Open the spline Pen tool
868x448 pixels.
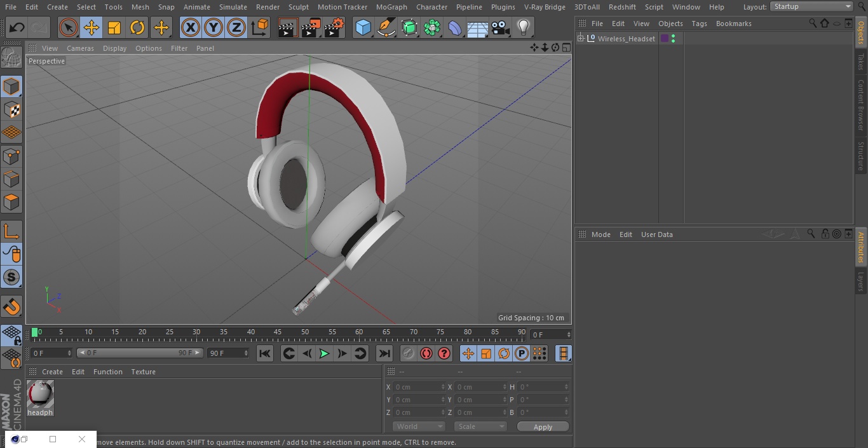point(386,27)
